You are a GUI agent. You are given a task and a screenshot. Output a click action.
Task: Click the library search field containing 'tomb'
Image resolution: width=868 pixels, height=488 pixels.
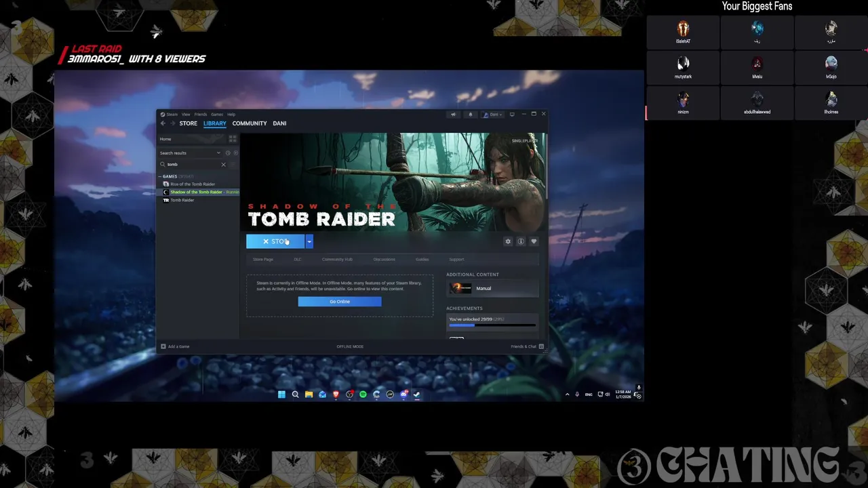click(x=193, y=164)
